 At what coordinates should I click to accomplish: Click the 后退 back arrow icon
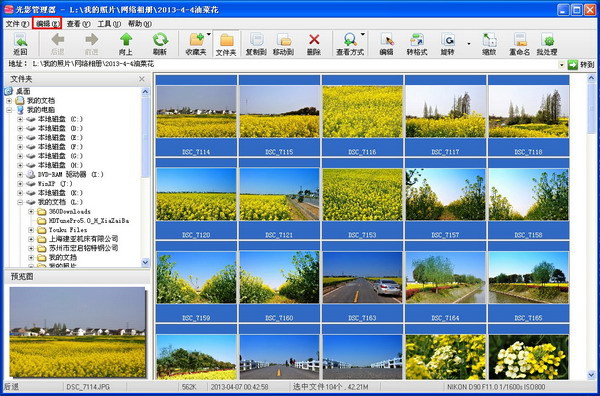[x=57, y=44]
